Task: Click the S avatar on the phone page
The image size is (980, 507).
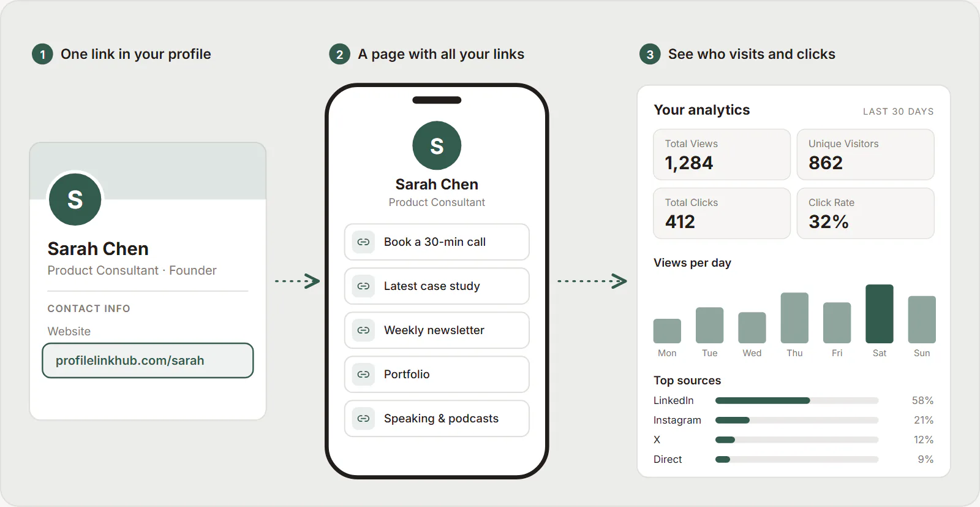Action: [437, 146]
